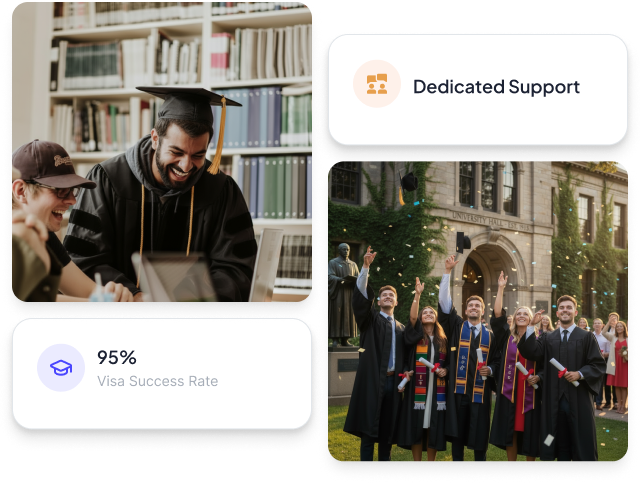The width and height of the screenshot is (640, 484).
Task: Click the Visa Success Rate label
Action: coord(158,381)
